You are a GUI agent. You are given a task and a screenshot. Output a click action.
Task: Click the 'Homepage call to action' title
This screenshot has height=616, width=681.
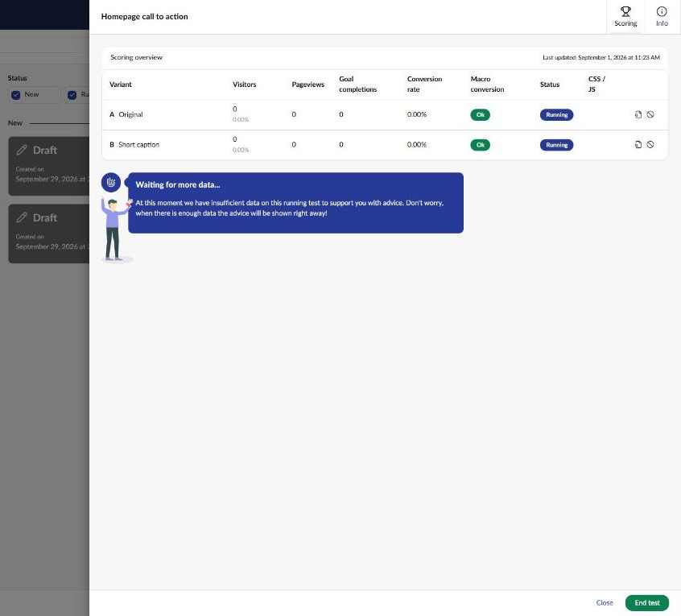(145, 17)
